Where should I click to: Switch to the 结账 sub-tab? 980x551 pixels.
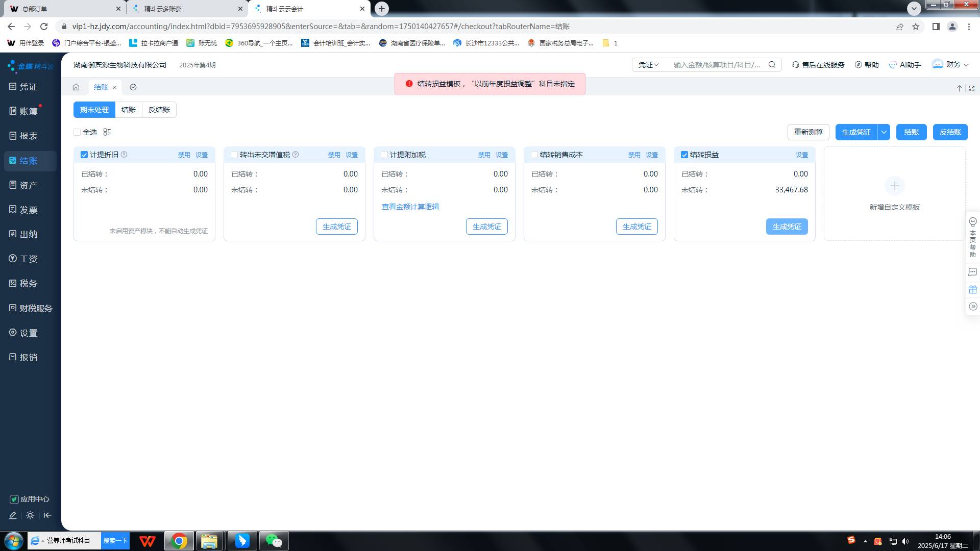129,110
